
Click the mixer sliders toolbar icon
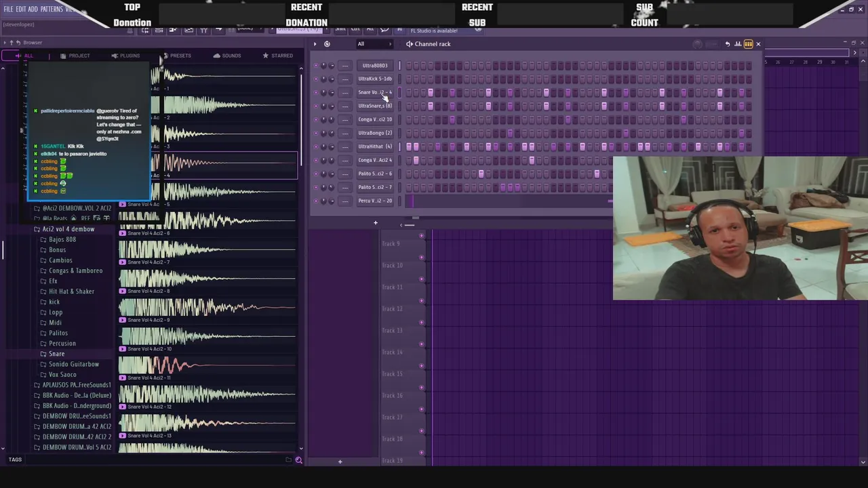click(203, 30)
